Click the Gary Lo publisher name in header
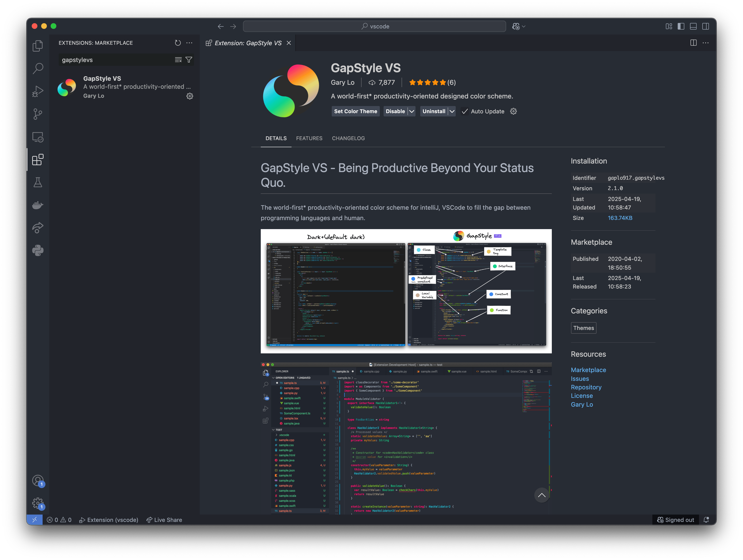This screenshot has width=743, height=560. tap(342, 83)
